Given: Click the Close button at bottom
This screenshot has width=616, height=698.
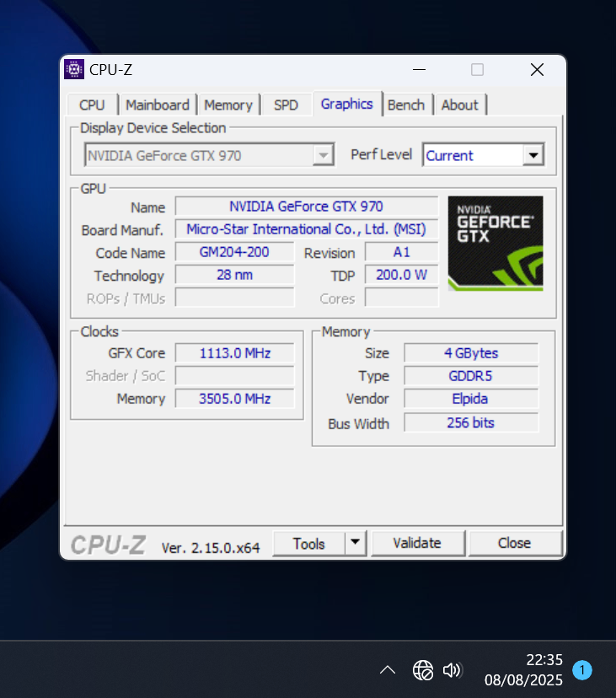Looking at the screenshot, I should pyautogui.click(x=515, y=543).
